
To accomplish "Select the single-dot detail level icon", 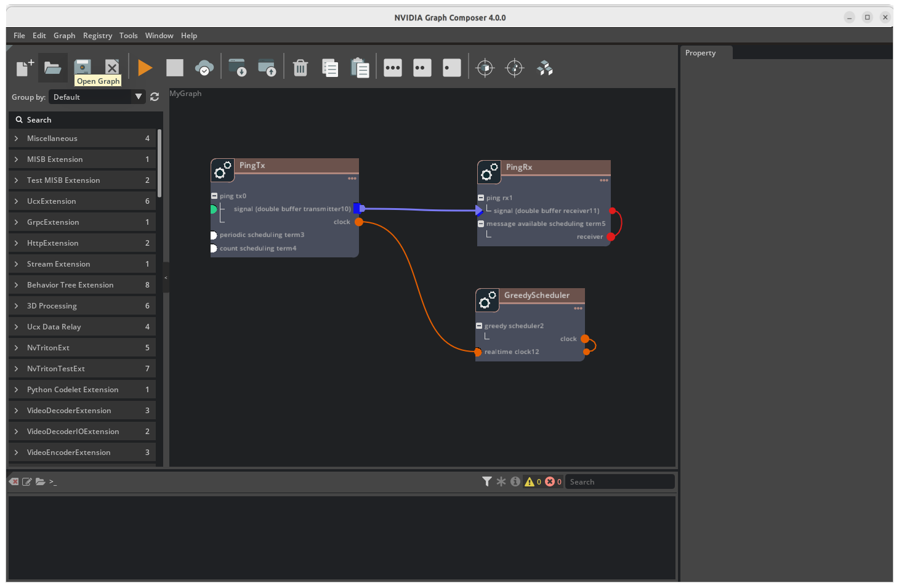I will click(452, 68).
